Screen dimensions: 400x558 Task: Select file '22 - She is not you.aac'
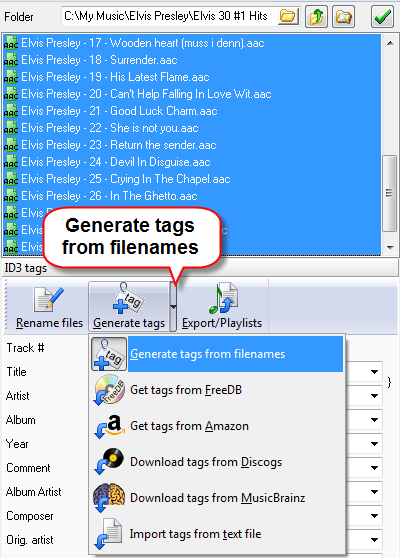coord(110,128)
